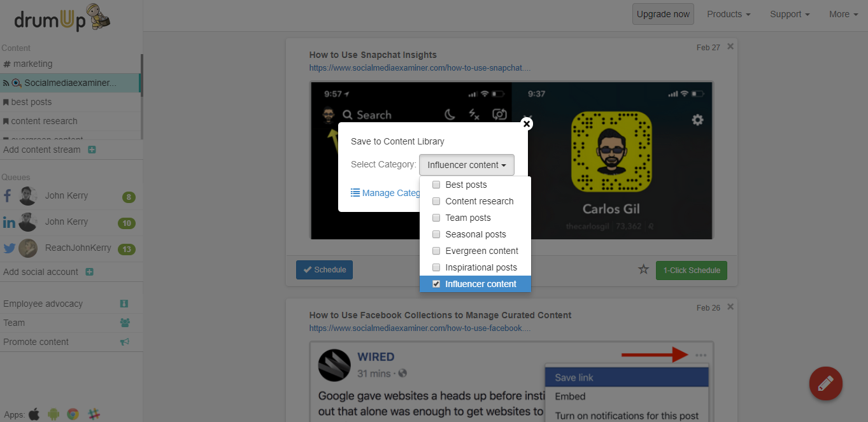The height and width of the screenshot is (422, 868).
Task: Expand the Products menu
Action: (x=729, y=14)
